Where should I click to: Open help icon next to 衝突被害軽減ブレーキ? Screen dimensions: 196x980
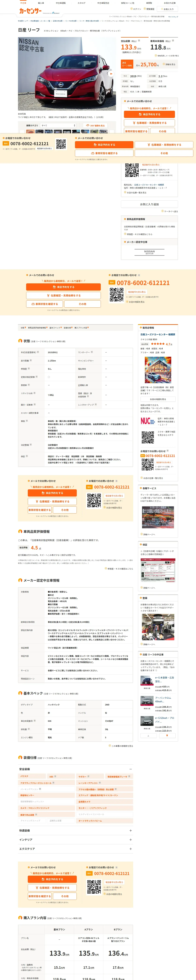click(x=129, y=776)
